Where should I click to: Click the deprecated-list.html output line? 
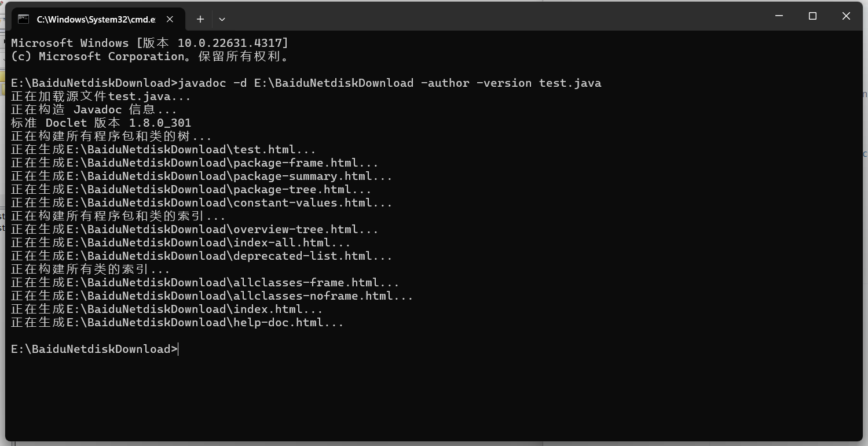[x=202, y=256]
